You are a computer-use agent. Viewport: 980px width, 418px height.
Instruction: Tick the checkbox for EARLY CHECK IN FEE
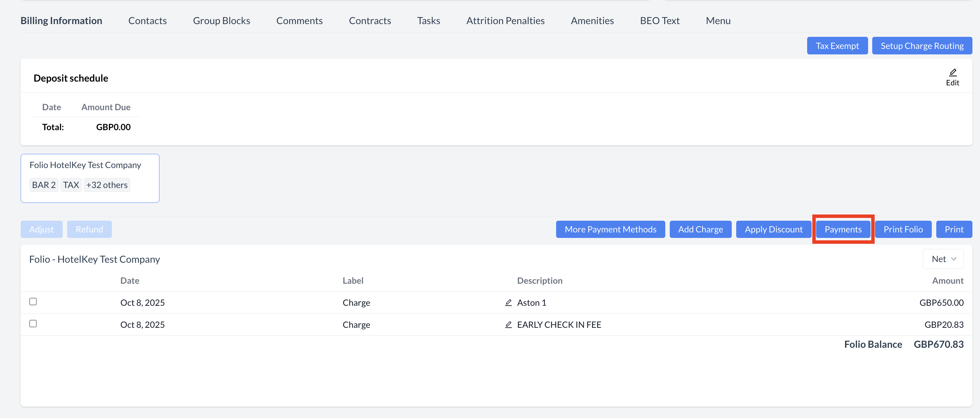pyautogui.click(x=33, y=324)
